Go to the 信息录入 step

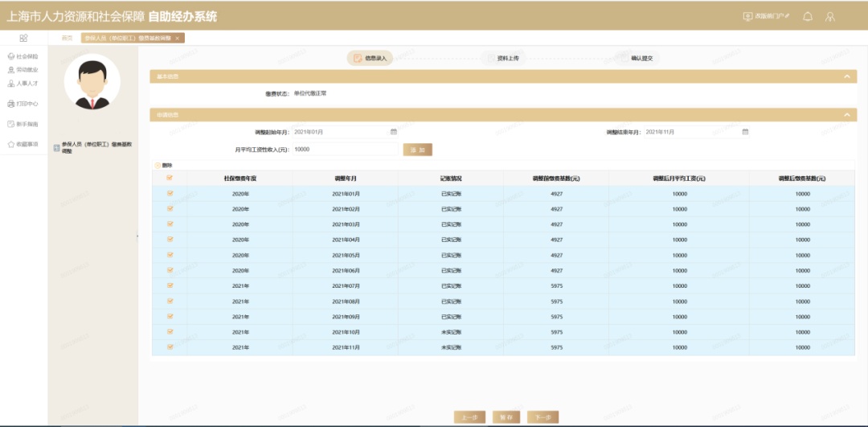(x=370, y=58)
